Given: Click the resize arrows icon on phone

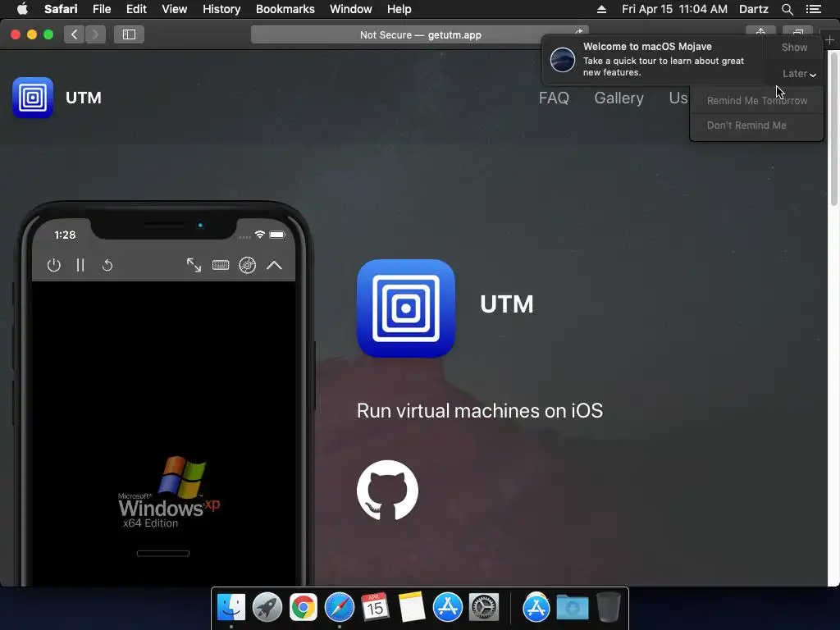Looking at the screenshot, I should pyautogui.click(x=194, y=265).
